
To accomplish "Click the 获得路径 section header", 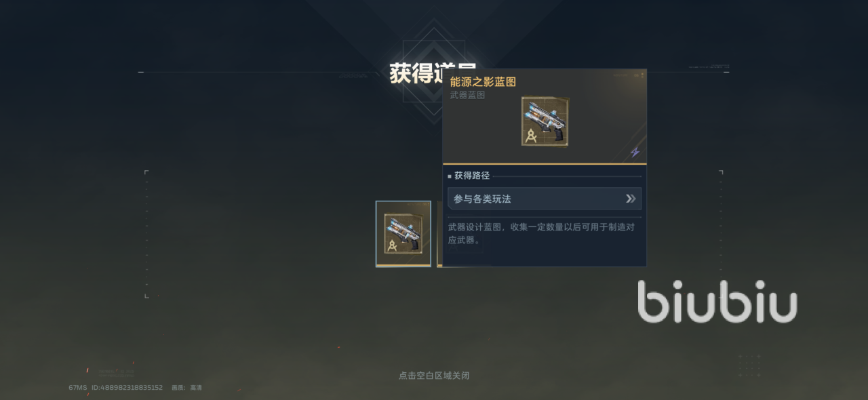I will (x=472, y=176).
